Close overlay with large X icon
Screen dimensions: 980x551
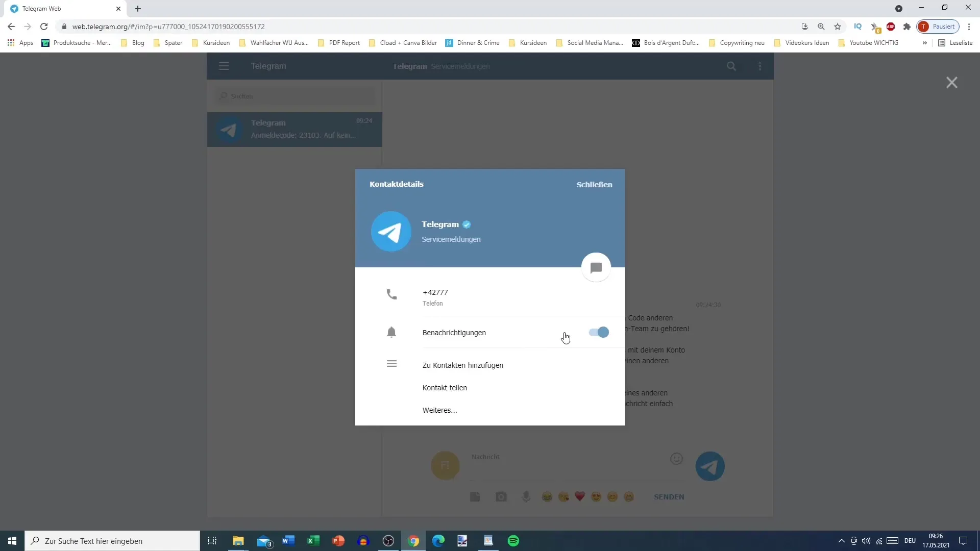(x=951, y=82)
